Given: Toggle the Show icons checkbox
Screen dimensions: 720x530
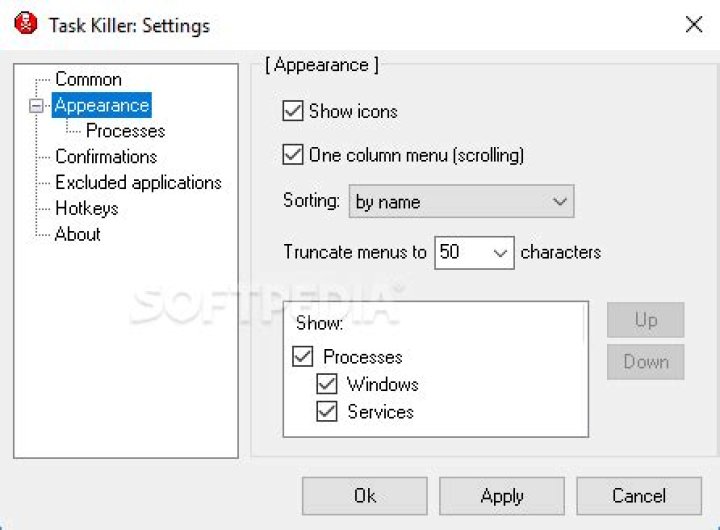Looking at the screenshot, I should [292, 111].
